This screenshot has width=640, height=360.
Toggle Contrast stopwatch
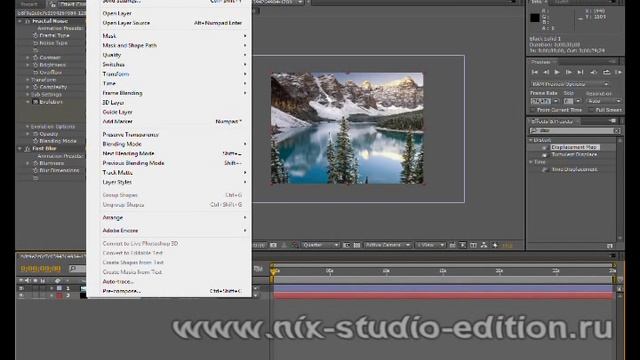(x=36, y=58)
